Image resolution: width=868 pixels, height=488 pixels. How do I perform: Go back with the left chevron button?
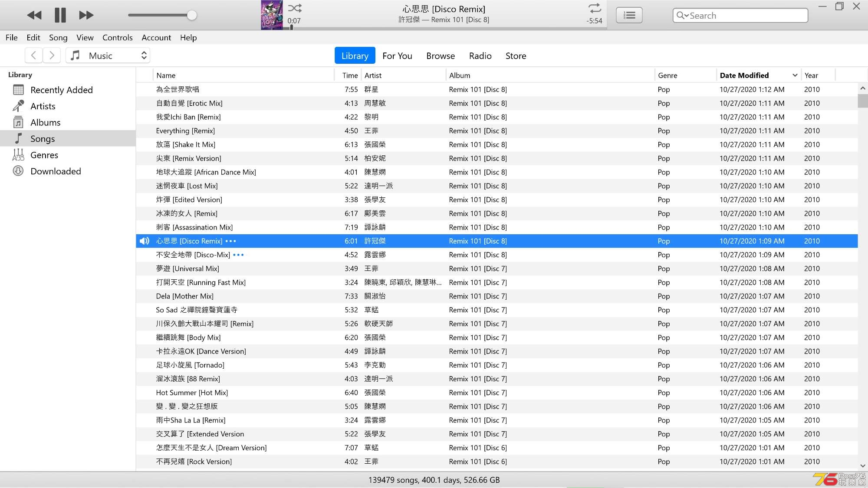(x=34, y=56)
